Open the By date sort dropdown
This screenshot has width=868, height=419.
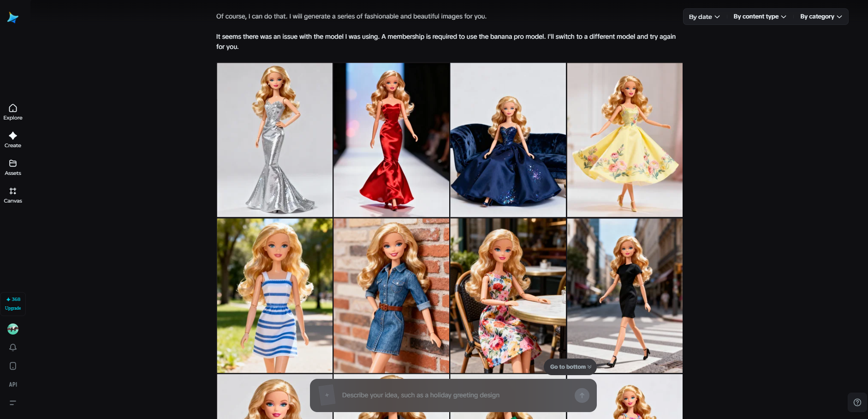(704, 17)
